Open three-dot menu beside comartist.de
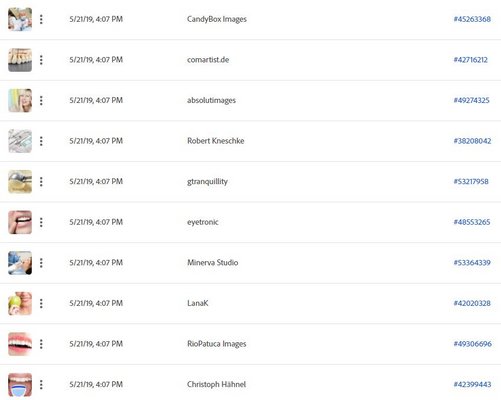Image resolution: width=501 pixels, height=400 pixels. click(41, 60)
